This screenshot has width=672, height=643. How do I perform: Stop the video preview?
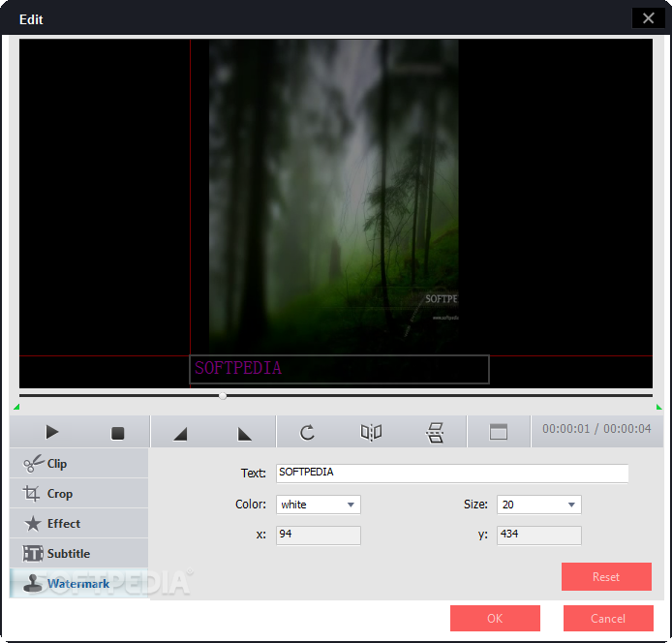[117, 433]
